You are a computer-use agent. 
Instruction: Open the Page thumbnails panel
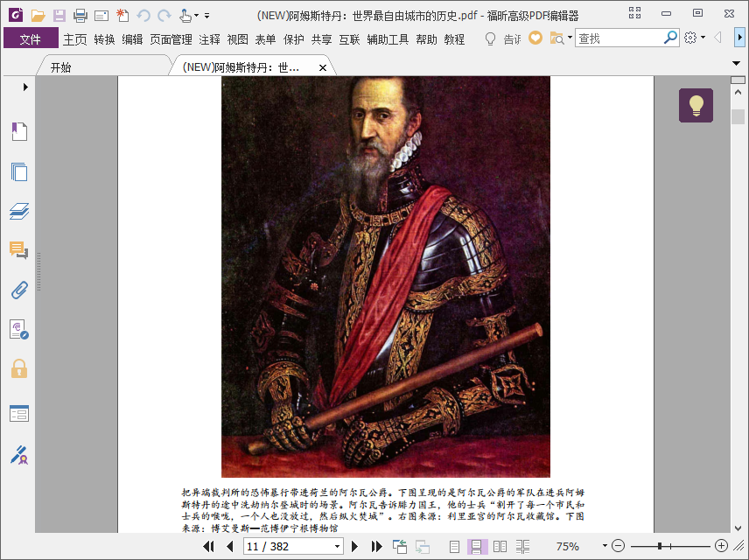tap(19, 171)
